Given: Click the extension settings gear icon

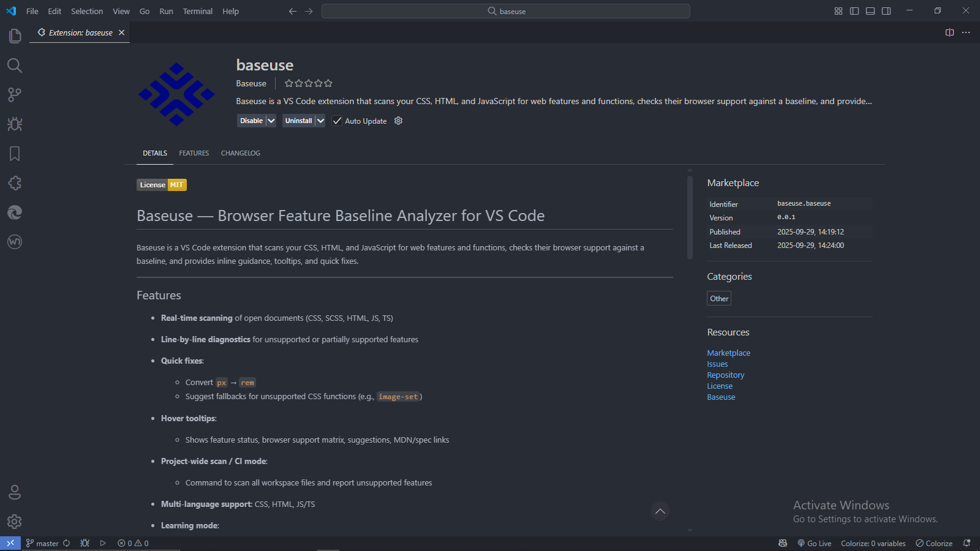Looking at the screenshot, I should (x=398, y=121).
